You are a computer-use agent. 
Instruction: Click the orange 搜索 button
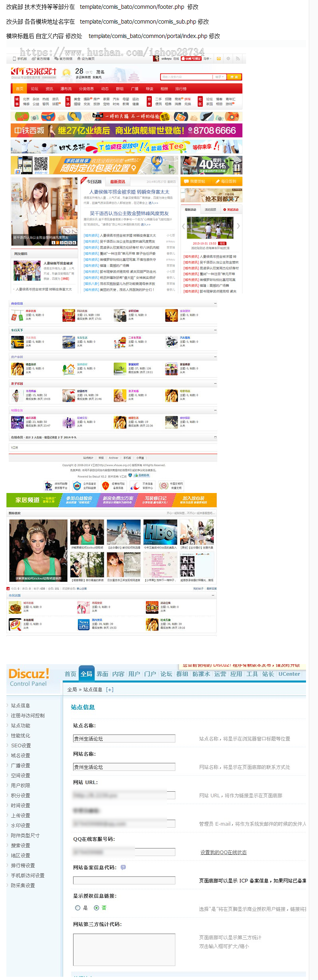(234, 77)
